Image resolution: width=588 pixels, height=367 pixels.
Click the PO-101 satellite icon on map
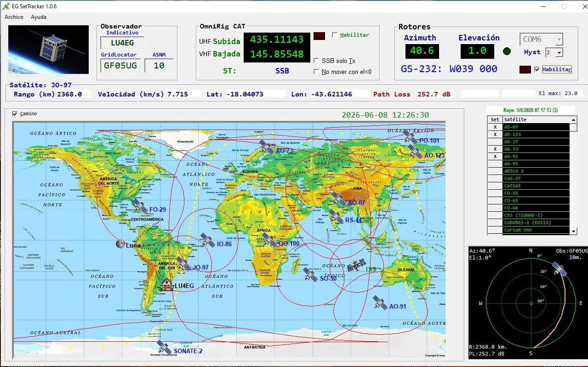[410, 137]
